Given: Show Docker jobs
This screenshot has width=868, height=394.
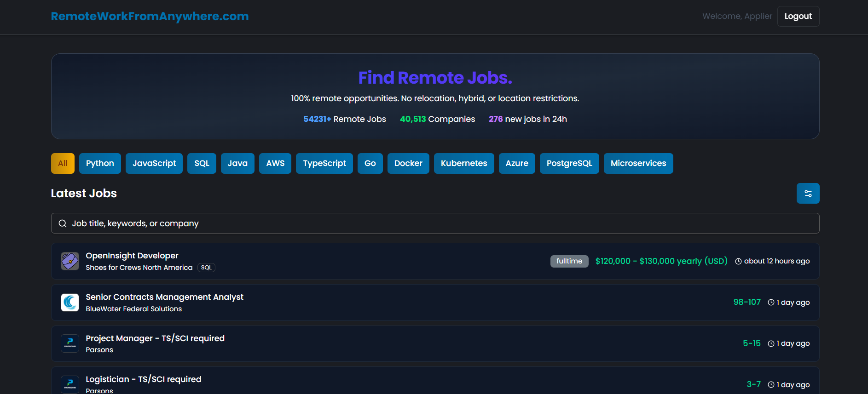Looking at the screenshot, I should (x=408, y=163).
